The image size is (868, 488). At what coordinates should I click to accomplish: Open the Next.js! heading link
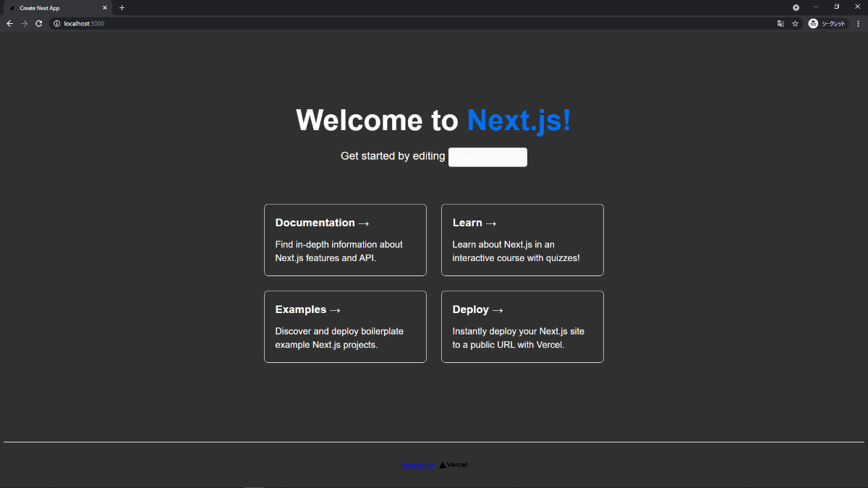pos(519,120)
